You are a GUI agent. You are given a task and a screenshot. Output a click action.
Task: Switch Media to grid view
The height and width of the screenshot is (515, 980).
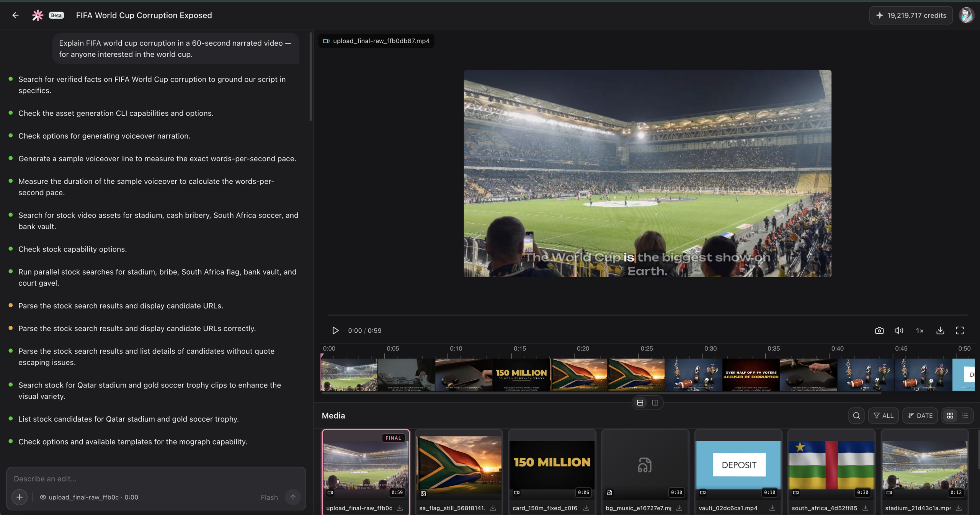click(x=950, y=415)
